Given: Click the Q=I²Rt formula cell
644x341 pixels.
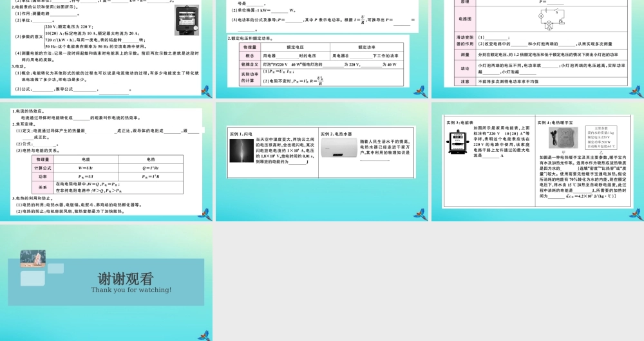Looking at the screenshot, I should [x=151, y=168].
